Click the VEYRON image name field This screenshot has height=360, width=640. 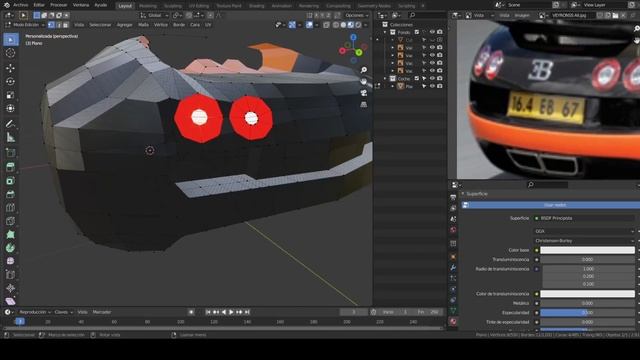pos(572,16)
